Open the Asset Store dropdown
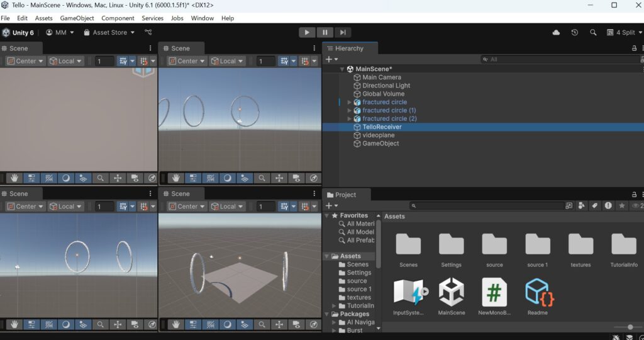This screenshot has height=340, width=644. point(109,32)
